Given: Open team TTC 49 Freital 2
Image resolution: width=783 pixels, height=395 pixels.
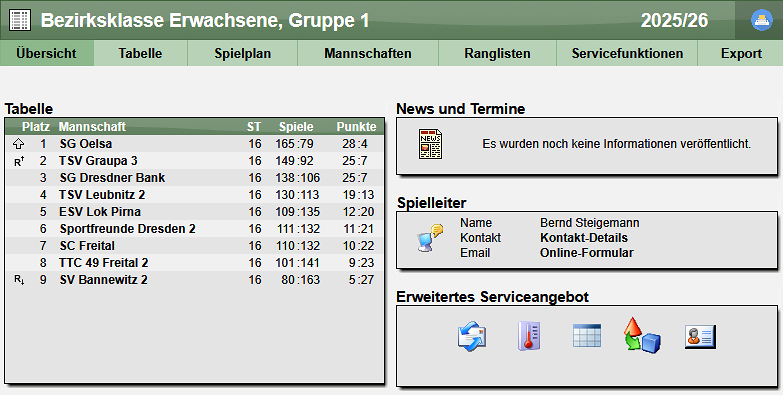Looking at the screenshot, I should [x=104, y=263].
